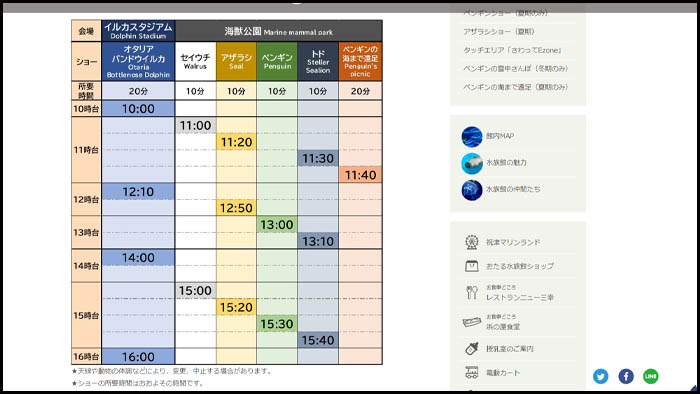
Task: Open the 水族館の仲間たち jellyfish thumbnail
Action: click(472, 190)
